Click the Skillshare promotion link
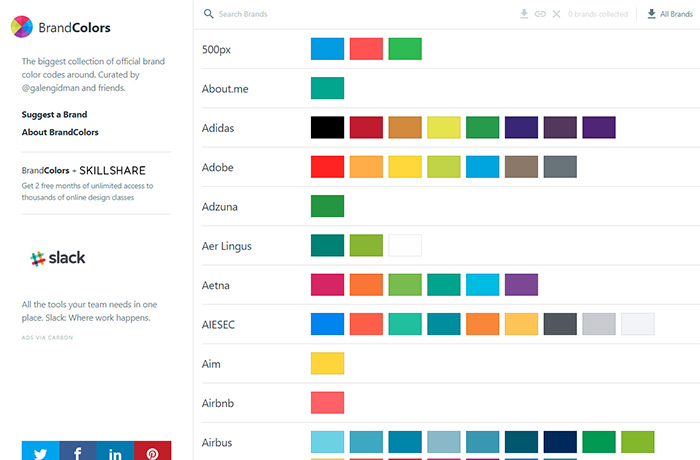Screen dimensions: 700x460 [x=96, y=183]
